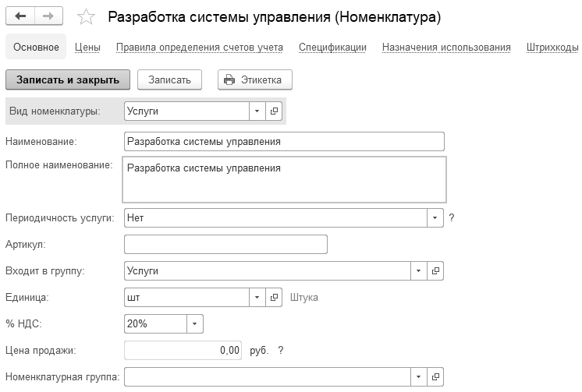Click the Этикетка print button
582x392 pixels.
point(254,79)
